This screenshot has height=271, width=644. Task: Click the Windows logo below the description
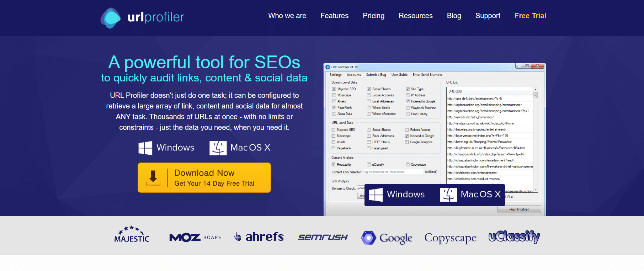[145, 148]
